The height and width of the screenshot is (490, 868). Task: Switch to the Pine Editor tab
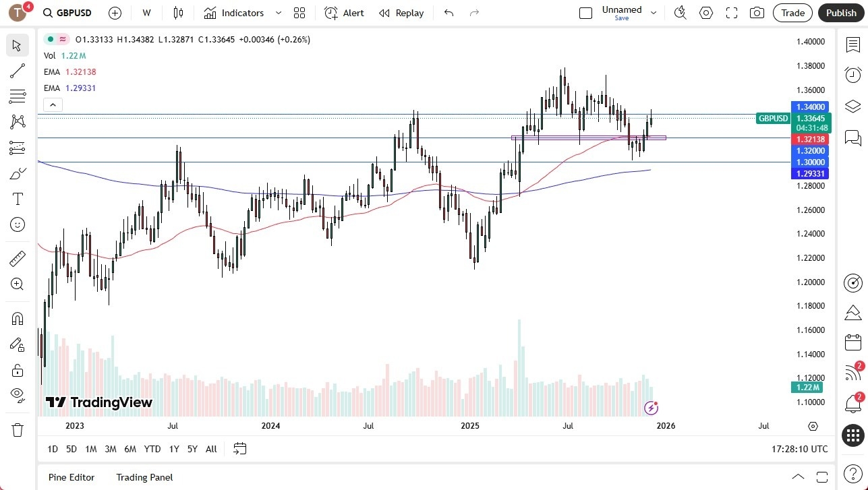click(x=71, y=477)
